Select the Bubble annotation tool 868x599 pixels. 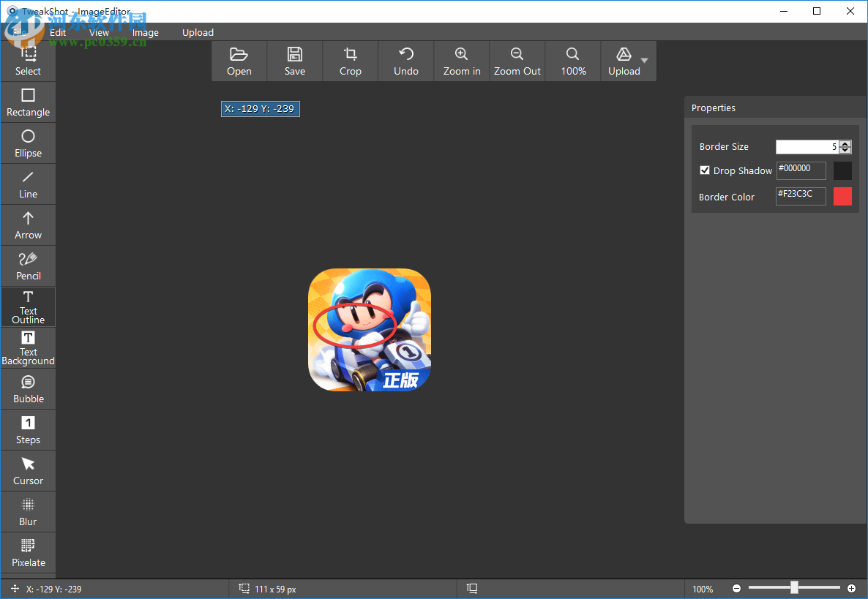28,388
